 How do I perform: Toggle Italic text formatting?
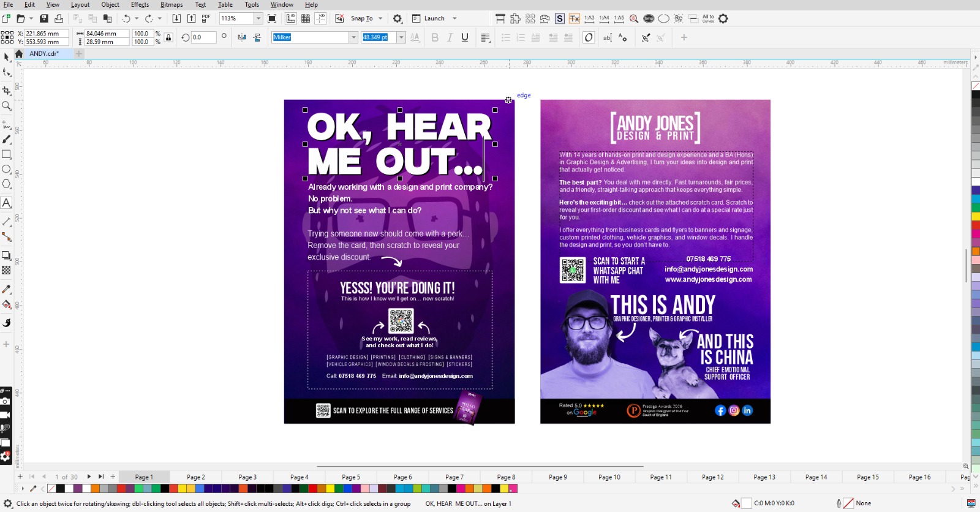coord(450,37)
